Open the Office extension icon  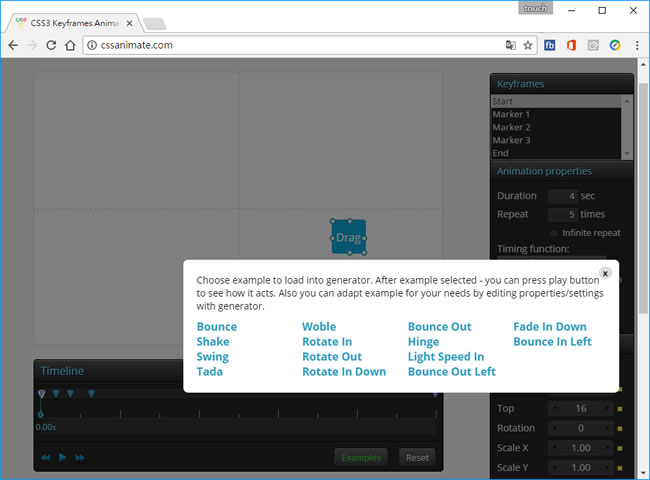click(x=572, y=45)
